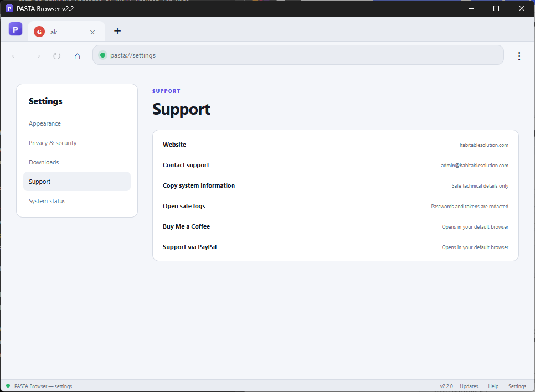Click Copy system information
This screenshot has width=535, height=392.
336,185
